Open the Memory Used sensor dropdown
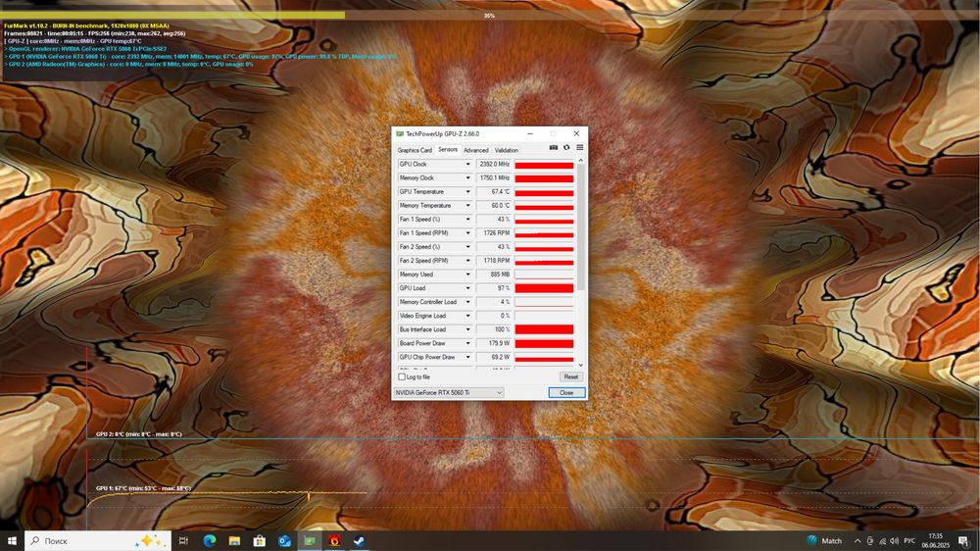The width and height of the screenshot is (980, 551). tap(467, 275)
